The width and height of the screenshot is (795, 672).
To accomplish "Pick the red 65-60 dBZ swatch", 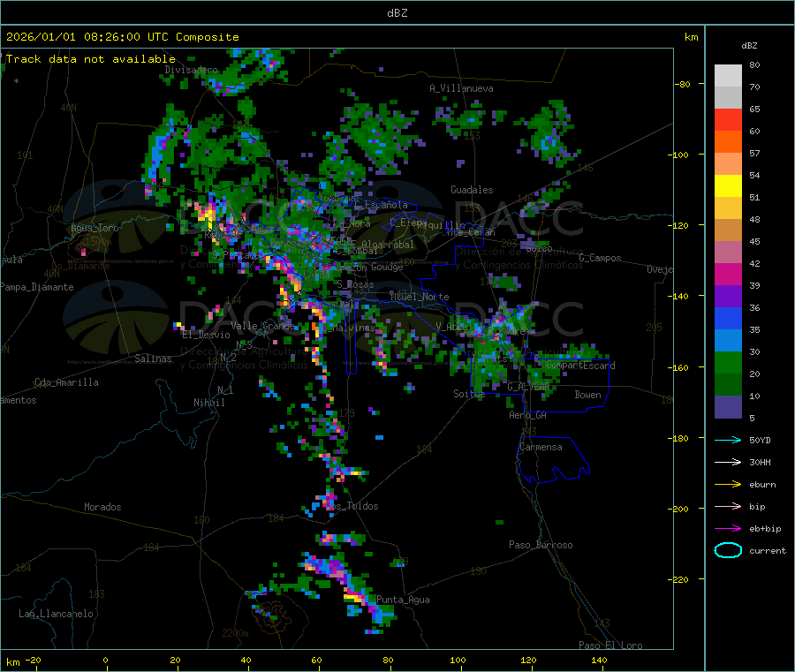I will tap(728, 119).
